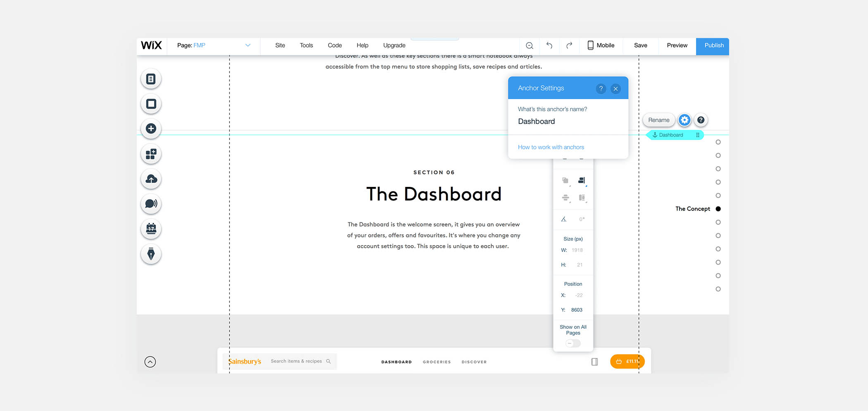Click DISCOVER in Sainsbury's navigation
The image size is (868, 411).
474,362
